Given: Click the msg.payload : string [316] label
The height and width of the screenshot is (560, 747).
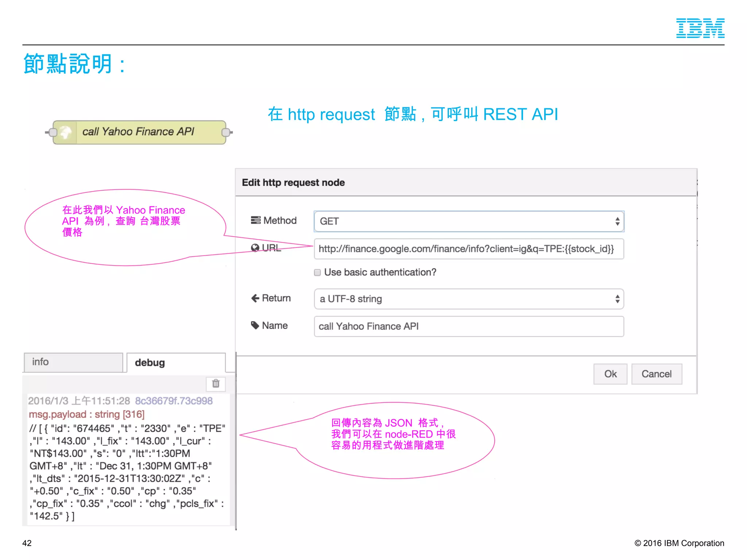Looking at the screenshot, I should [87, 415].
